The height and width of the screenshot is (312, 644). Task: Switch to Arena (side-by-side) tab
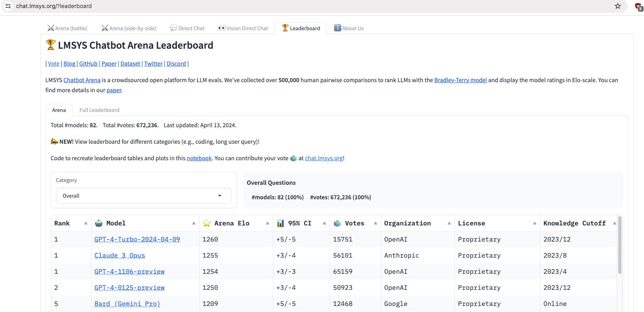tap(129, 28)
